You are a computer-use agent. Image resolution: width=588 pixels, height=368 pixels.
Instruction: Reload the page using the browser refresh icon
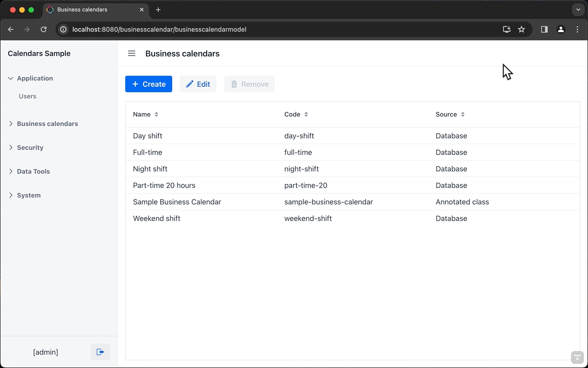(x=44, y=29)
